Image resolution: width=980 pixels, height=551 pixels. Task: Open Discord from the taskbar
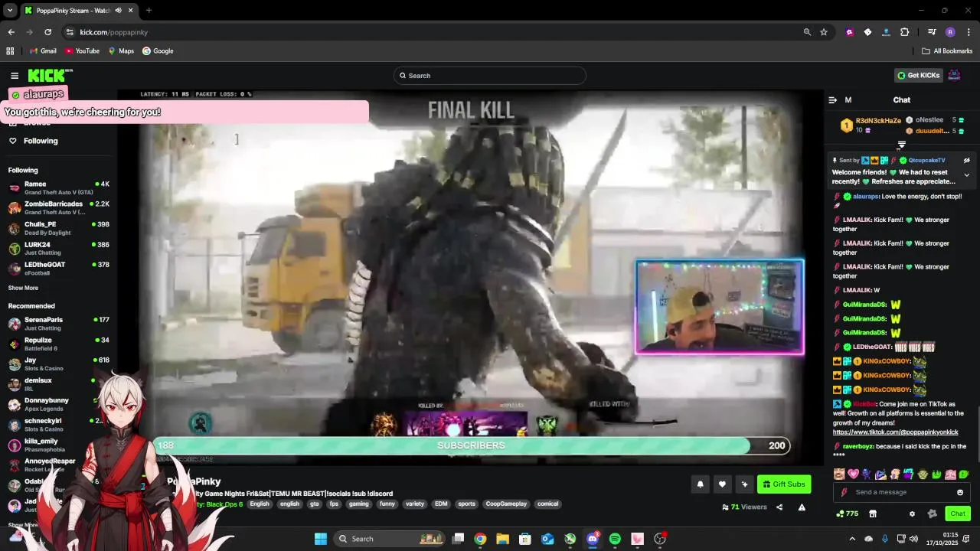pos(593,539)
